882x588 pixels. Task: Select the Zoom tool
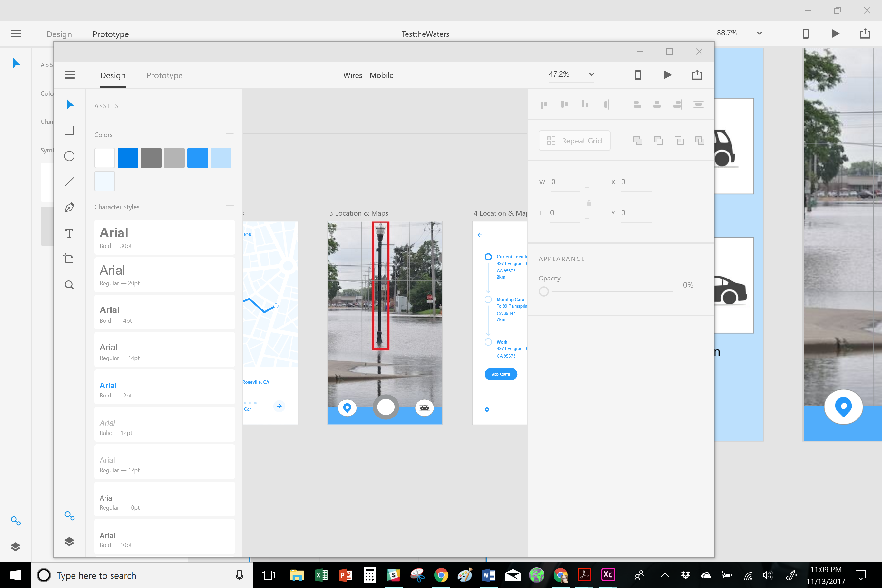point(69,285)
